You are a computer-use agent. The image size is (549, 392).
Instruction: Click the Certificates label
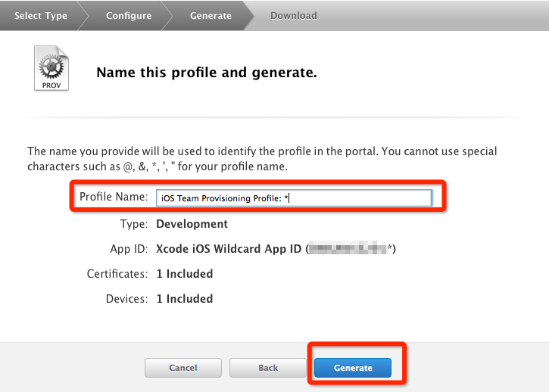(117, 274)
